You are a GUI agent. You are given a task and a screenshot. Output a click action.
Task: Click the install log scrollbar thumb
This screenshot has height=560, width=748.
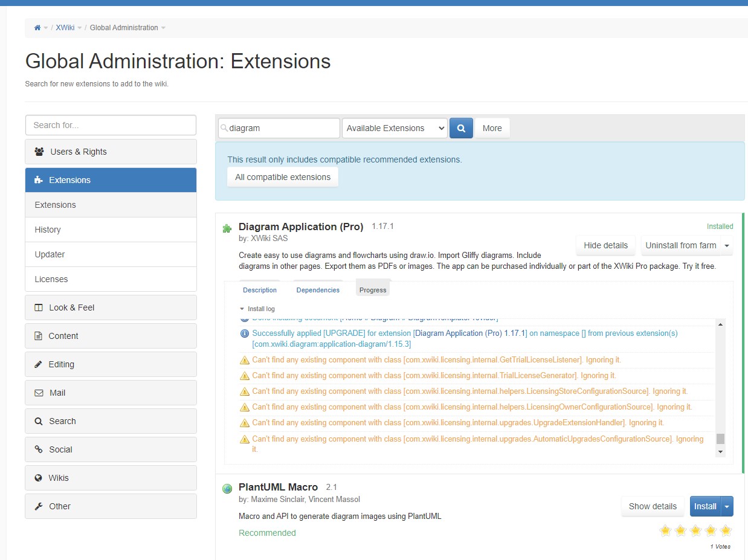point(720,439)
